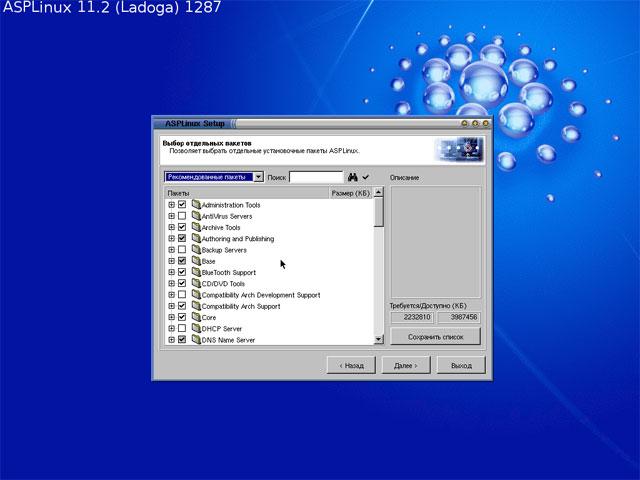This screenshot has width=640, height=480.
Task: Click in the Поиск search field
Action: point(316,177)
